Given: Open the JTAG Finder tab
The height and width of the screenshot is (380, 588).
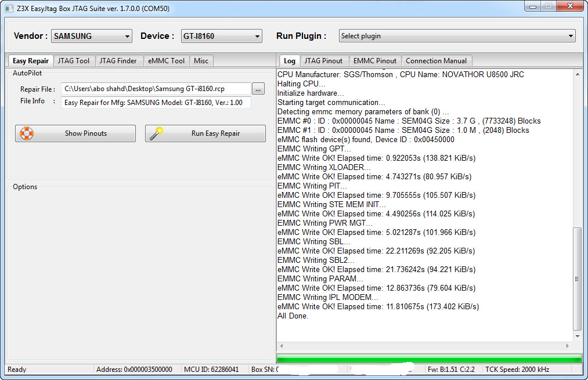Looking at the screenshot, I should [x=118, y=61].
